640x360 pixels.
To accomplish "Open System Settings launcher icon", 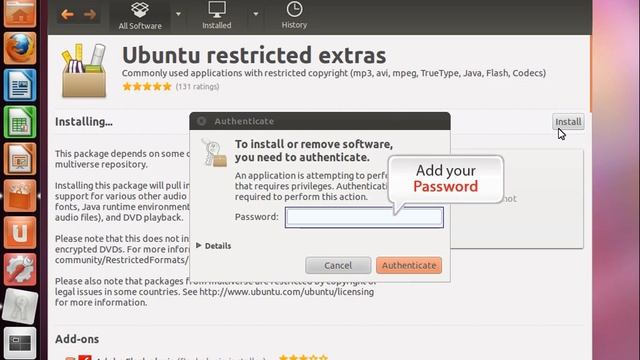I will coord(20,269).
